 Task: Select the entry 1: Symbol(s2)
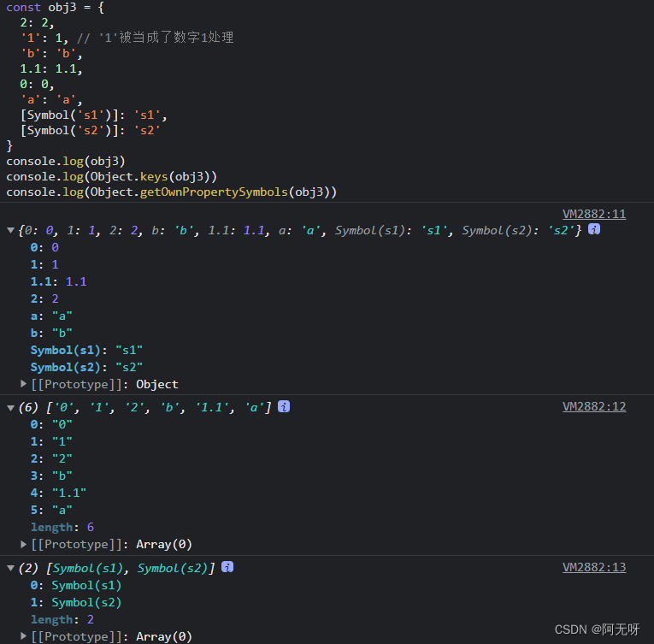tap(76, 603)
